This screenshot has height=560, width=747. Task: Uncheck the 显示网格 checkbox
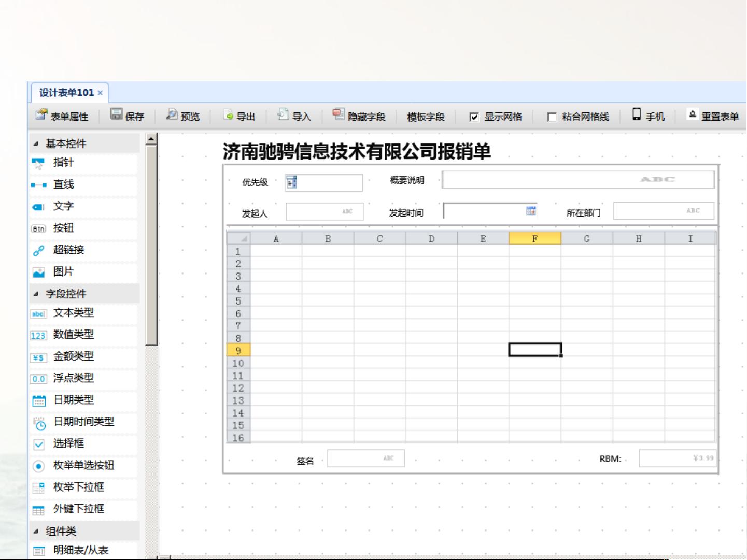click(x=474, y=117)
